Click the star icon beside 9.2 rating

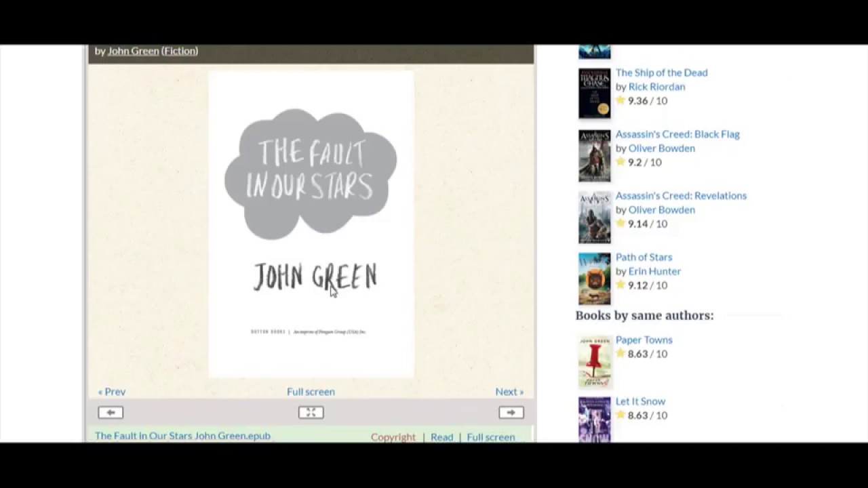(620, 161)
